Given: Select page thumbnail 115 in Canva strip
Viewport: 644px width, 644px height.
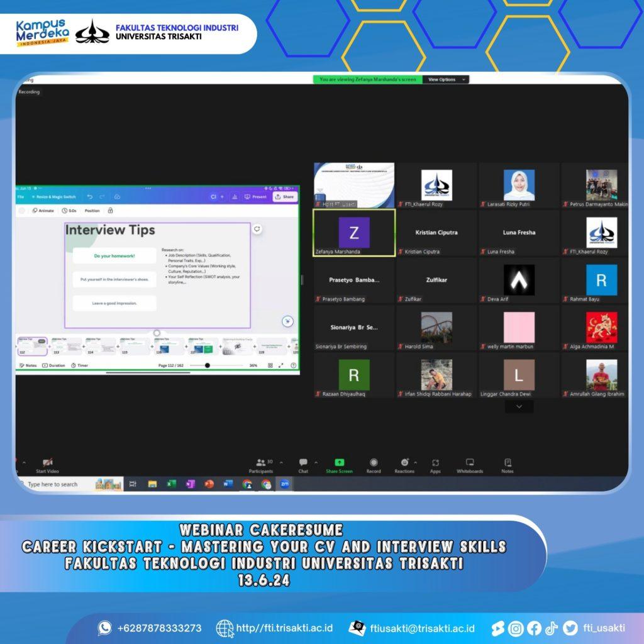Looking at the screenshot, I should (x=135, y=346).
